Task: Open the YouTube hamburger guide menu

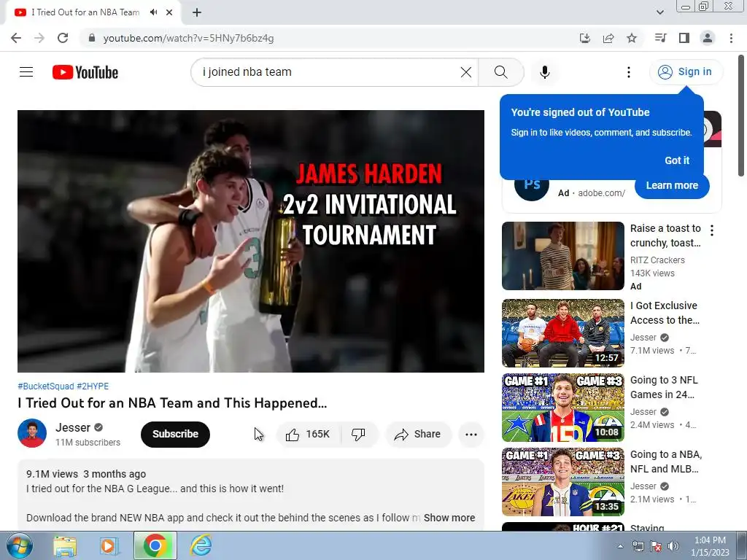Action: point(26,72)
